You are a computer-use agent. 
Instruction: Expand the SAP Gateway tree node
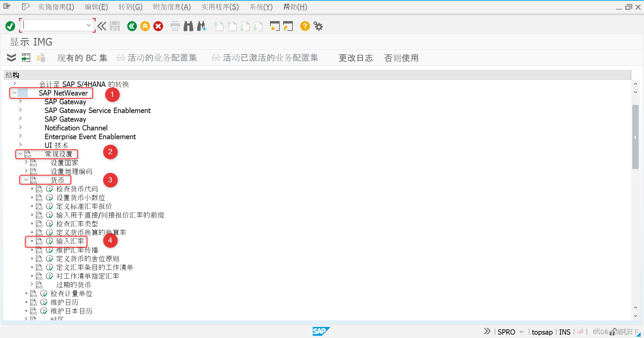click(20, 102)
